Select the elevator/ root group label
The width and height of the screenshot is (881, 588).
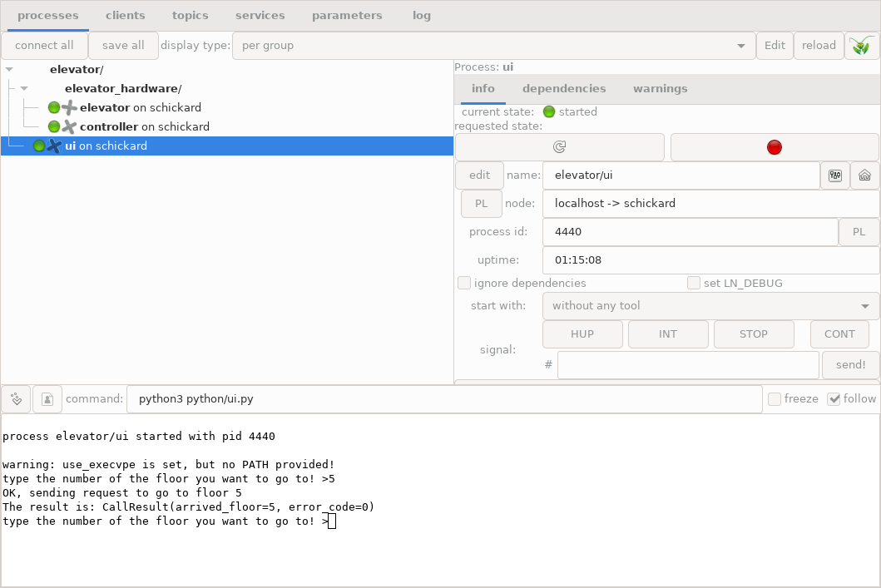click(x=77, y=70)
